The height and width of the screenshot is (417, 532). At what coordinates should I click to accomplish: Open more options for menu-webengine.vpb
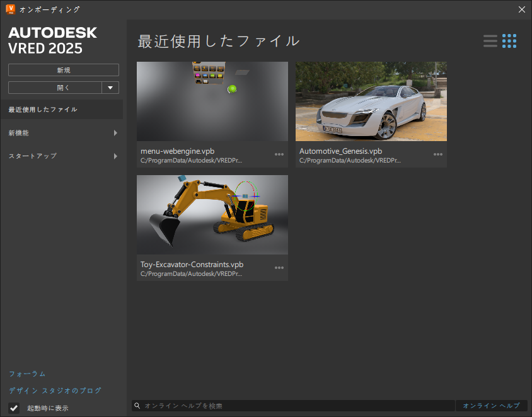[x=279, y=154]
